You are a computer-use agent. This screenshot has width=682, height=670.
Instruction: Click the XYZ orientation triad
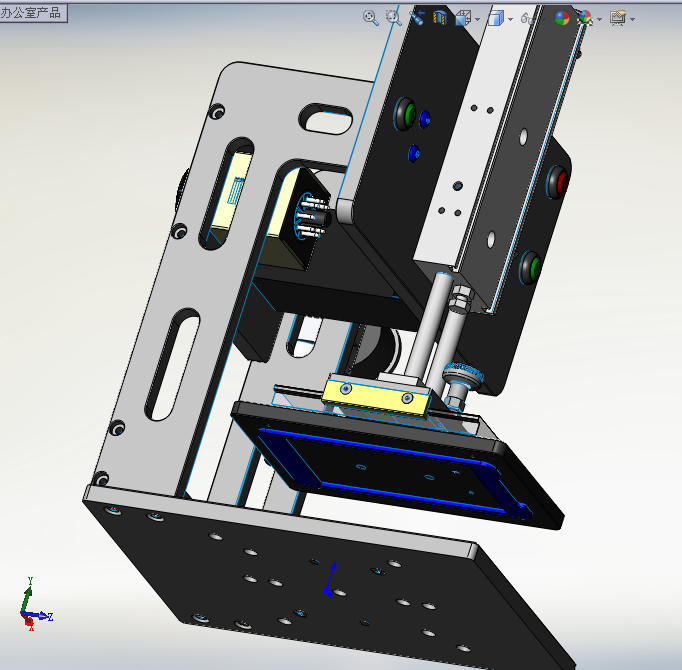(36, 605)
